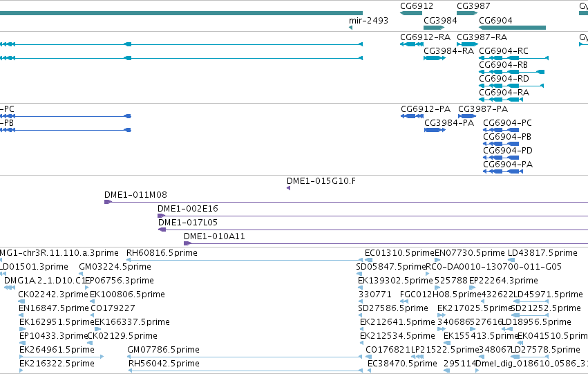Select the CG6912 gene label

coord(416,6)
